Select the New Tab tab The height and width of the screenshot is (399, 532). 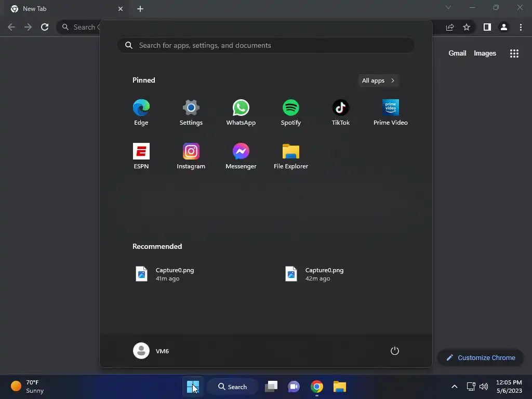(x=66, y=9)
